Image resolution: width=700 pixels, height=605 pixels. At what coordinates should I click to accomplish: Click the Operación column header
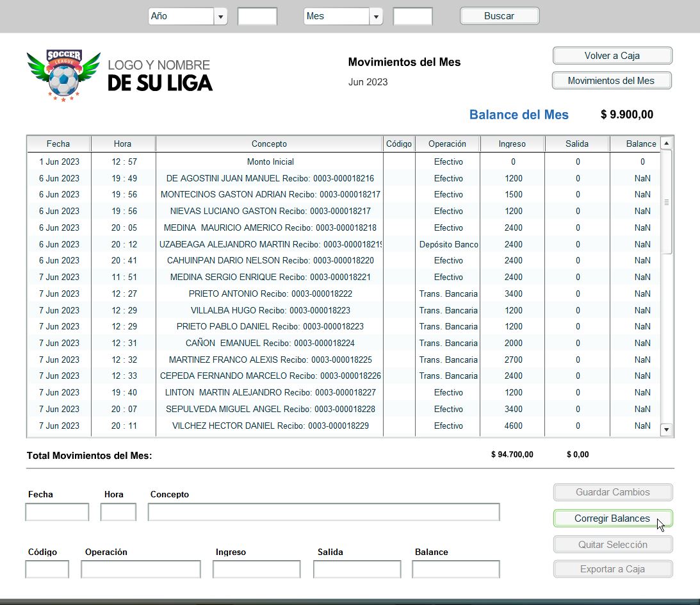click(447, 144)
